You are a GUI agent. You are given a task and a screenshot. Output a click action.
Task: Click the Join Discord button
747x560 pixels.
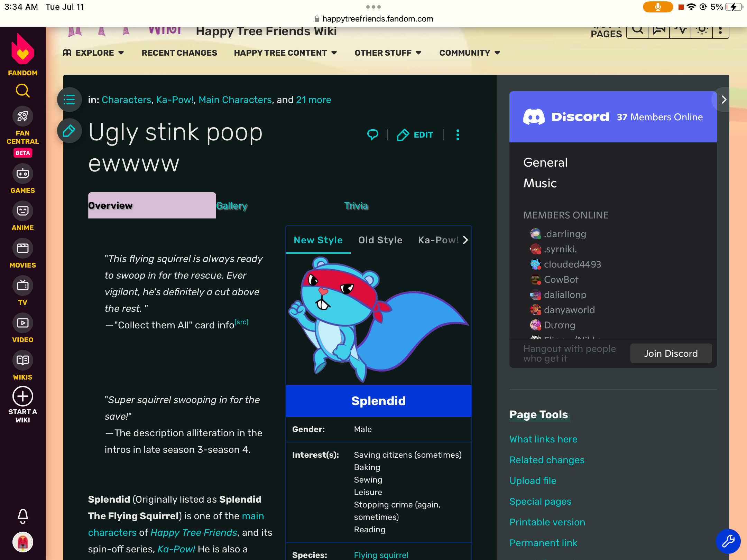click(671, 353)
